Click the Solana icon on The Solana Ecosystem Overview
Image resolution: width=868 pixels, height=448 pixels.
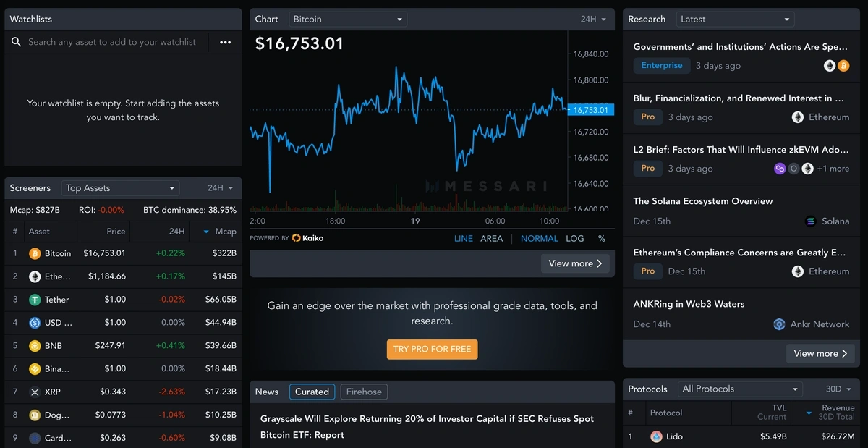[811, 221]
